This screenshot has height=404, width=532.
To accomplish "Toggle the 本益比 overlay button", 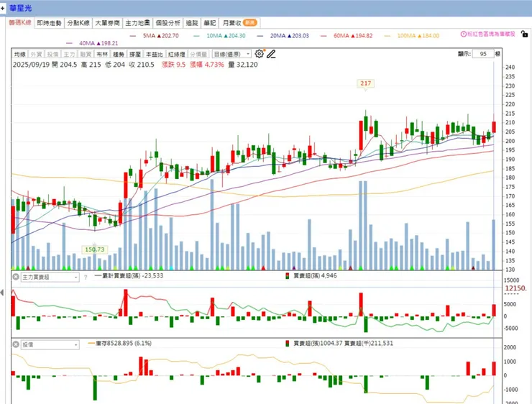I will tap(154, 54).
